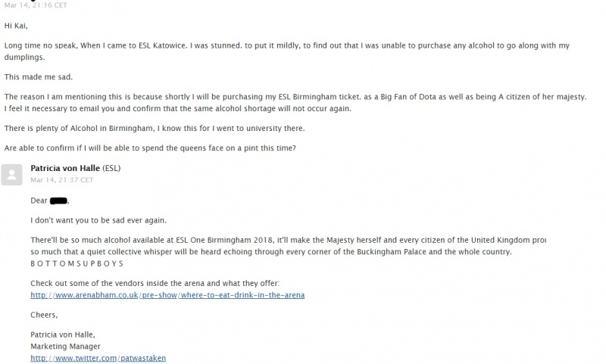Click the "queens face on a pint" question

(150, 148)
